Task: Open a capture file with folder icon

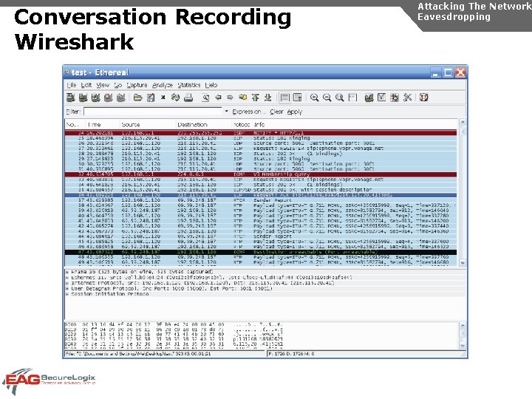Action: tap(137, 98)
